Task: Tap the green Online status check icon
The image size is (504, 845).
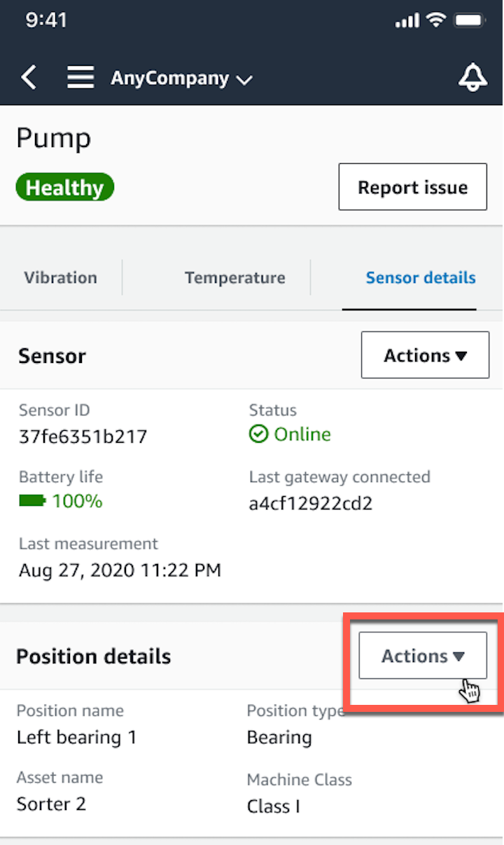Action: [258, 434]
